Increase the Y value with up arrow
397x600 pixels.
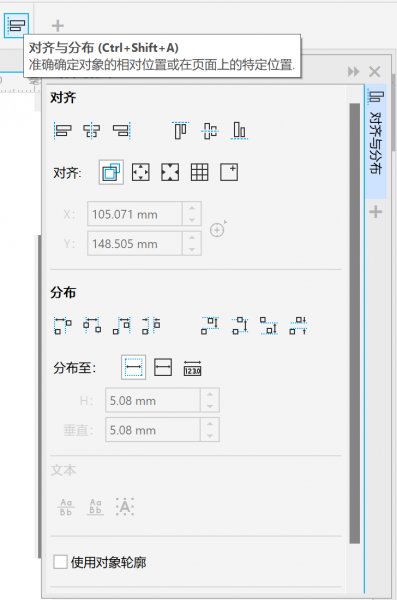pyautogui.click(x=192, y=238)
